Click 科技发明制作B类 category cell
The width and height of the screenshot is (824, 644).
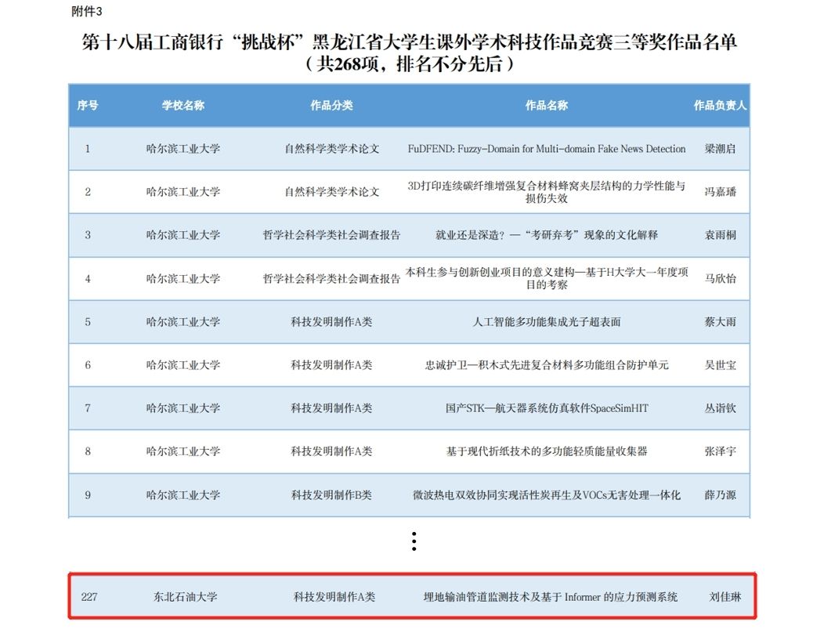coord(331,494)
